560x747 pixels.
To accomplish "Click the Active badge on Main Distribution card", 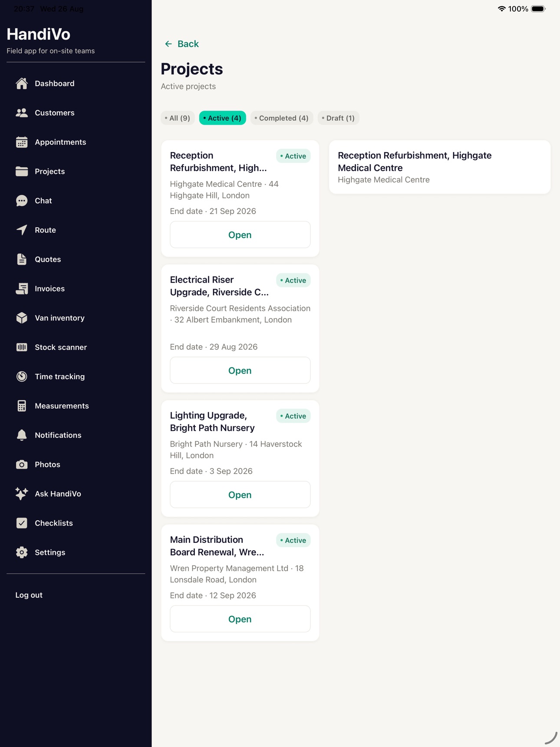I will coord(293,540).
